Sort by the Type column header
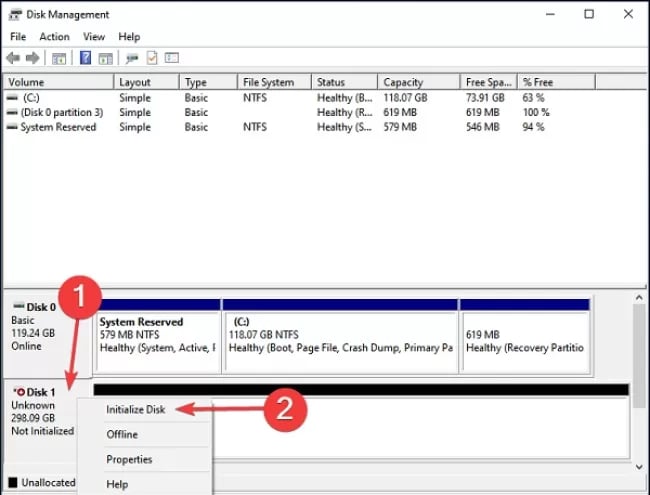This screenshot has width=650, height=495. tap(209, 82)
